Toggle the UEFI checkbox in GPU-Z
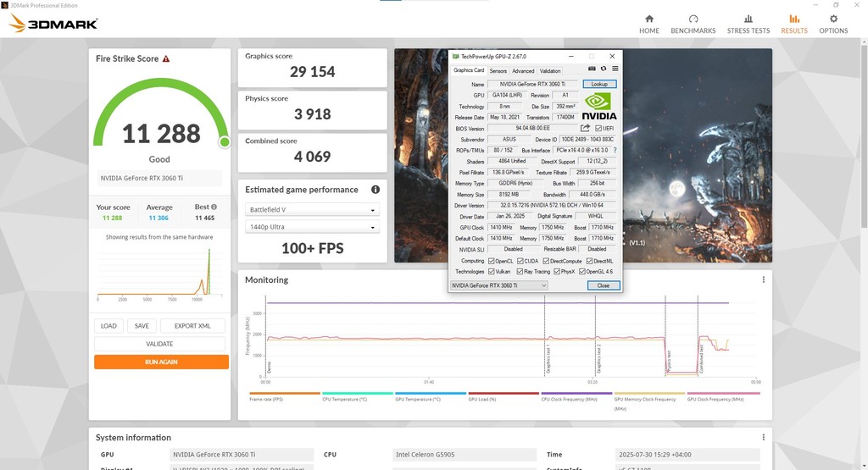868x470 pixels. tap(598, 128)
